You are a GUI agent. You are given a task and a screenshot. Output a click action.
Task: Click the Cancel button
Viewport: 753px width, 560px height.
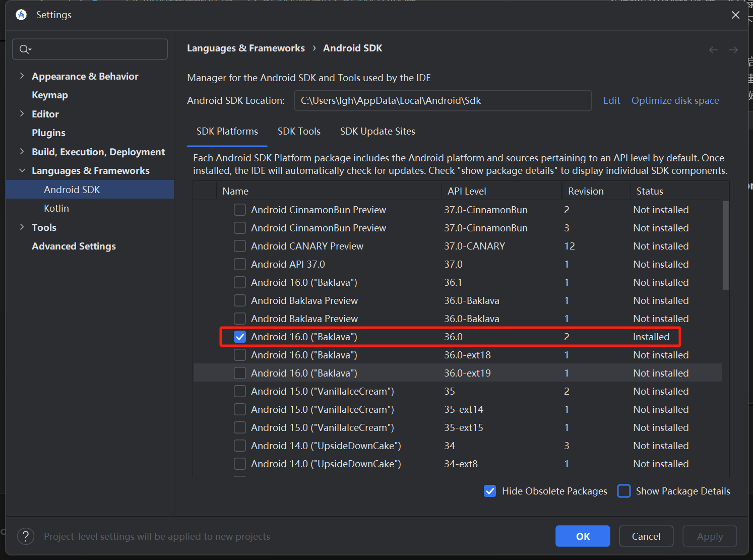[646, 536]
